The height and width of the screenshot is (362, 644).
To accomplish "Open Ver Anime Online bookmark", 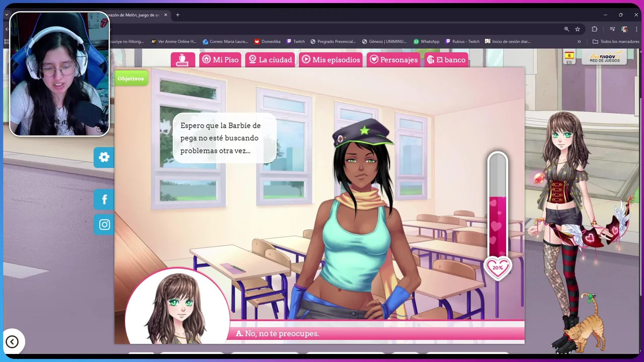I will 174,42.
